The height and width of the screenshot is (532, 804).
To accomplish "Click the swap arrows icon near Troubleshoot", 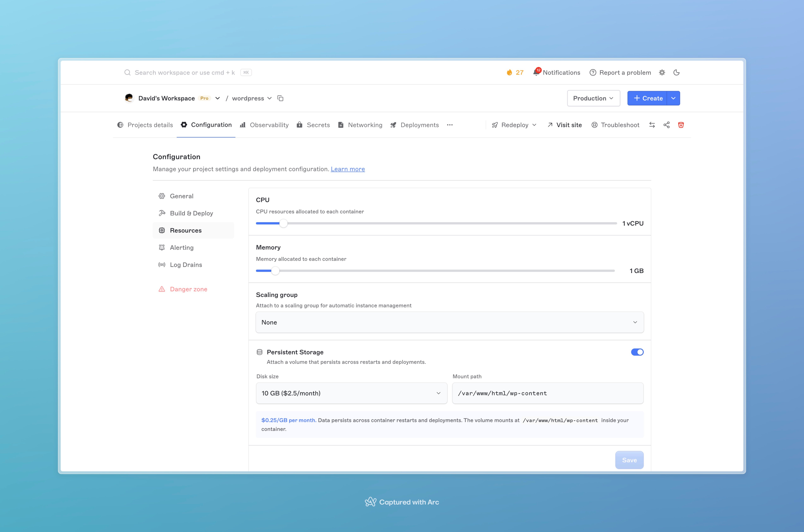I will coord(652,125).
